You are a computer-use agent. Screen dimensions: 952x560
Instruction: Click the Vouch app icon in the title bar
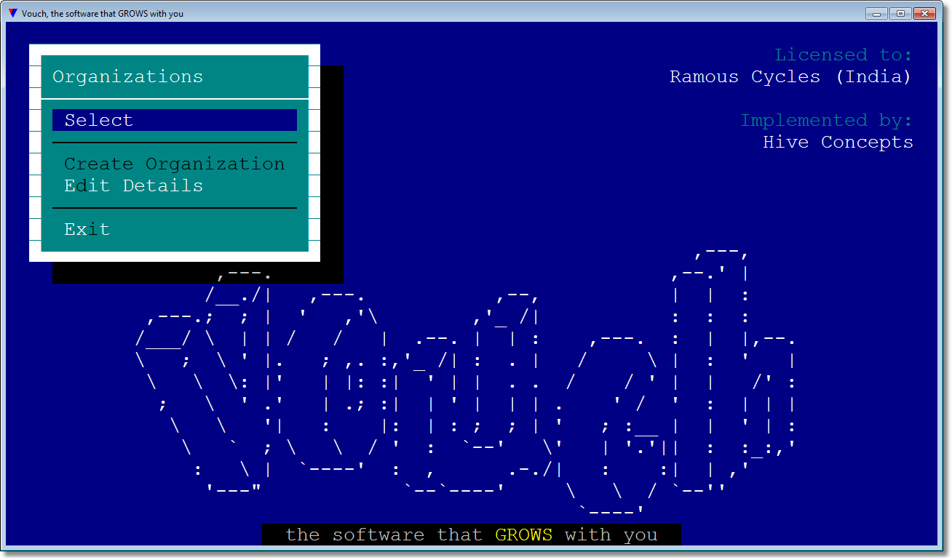click(12, 13)
